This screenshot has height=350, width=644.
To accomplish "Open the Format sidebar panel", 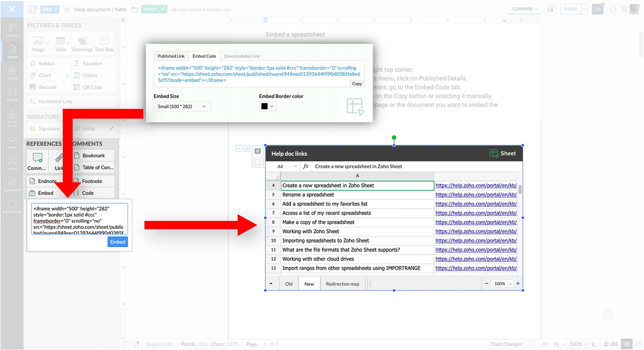I will (12, 31).
